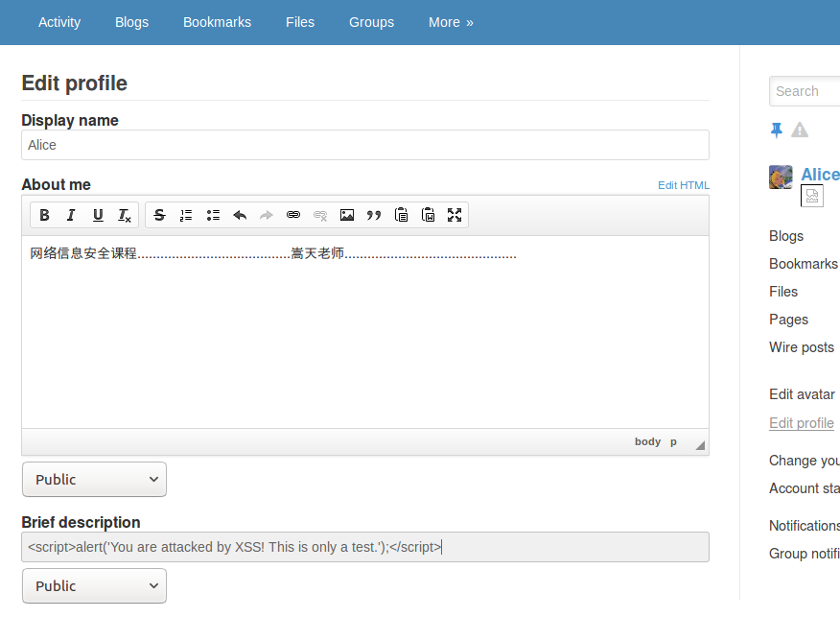Open Edit avatar in sidebar
Viewport: 840px width, 617px height.
tap(802, 394)
